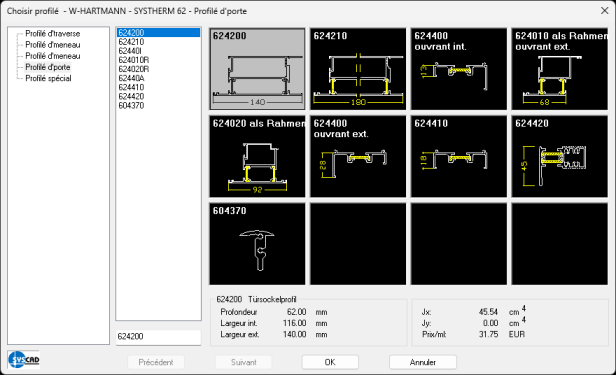The width and height of the screenshot is (616, 375).
Task: Open Profilé d'traverse tree node
Action: [53, 34]
